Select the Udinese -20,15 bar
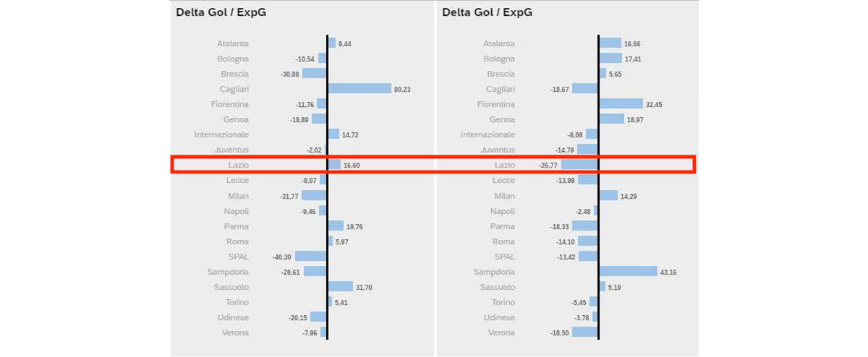This screenshot has height=357, width=868. pos(318,317)
